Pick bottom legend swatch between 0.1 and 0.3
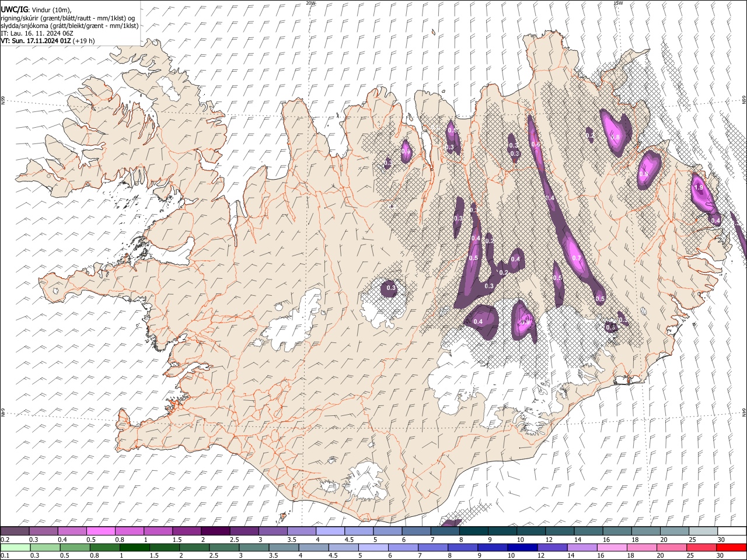This screenshot has height=560, width=747. click(15, 547)
